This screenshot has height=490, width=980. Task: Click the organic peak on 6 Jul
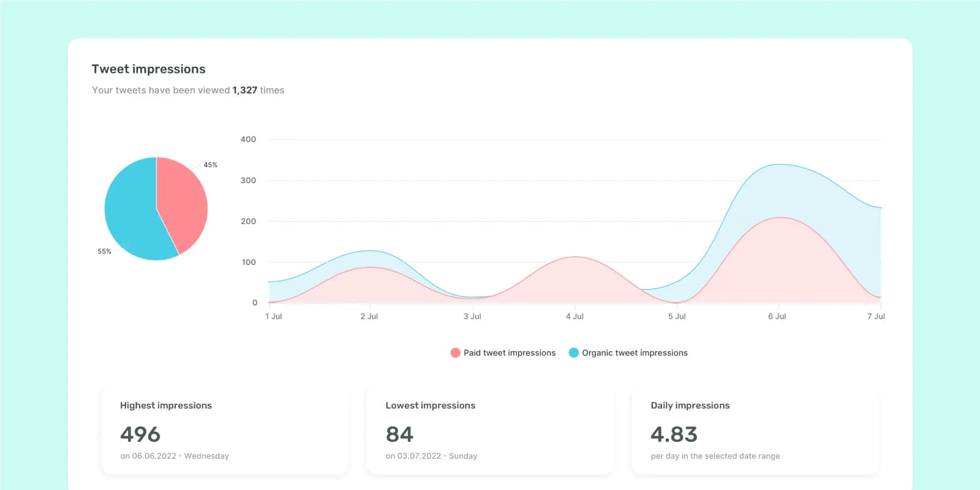pyautogui.click(x=778, y=164)
